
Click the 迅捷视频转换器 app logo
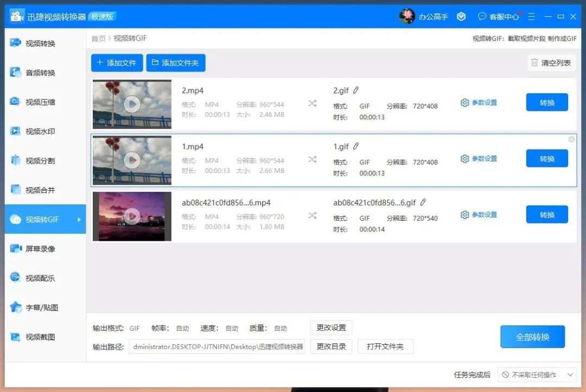(17, 16)
